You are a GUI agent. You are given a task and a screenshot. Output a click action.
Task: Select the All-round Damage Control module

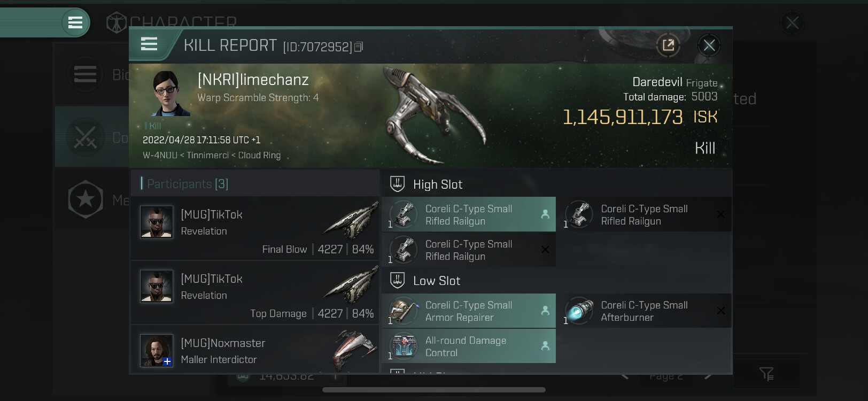469,346
